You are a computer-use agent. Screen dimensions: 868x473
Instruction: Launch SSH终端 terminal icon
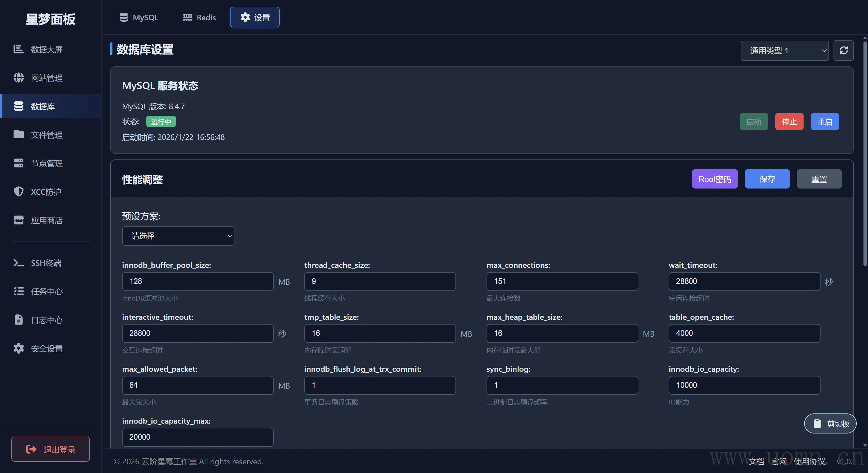point(19,262)
